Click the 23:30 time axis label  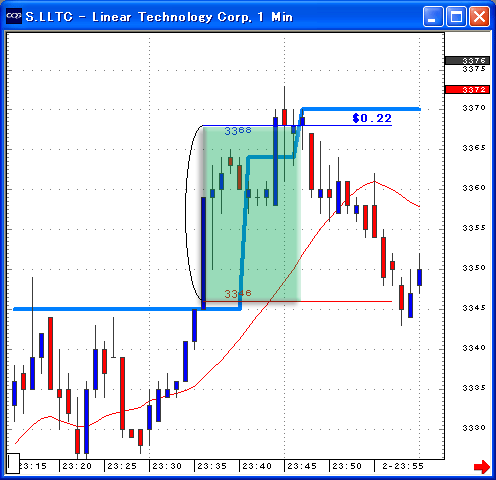point(167,466)
